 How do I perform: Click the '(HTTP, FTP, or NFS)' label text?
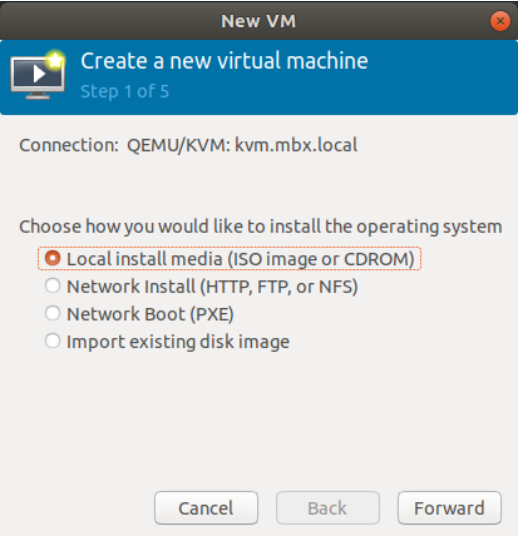279,286
